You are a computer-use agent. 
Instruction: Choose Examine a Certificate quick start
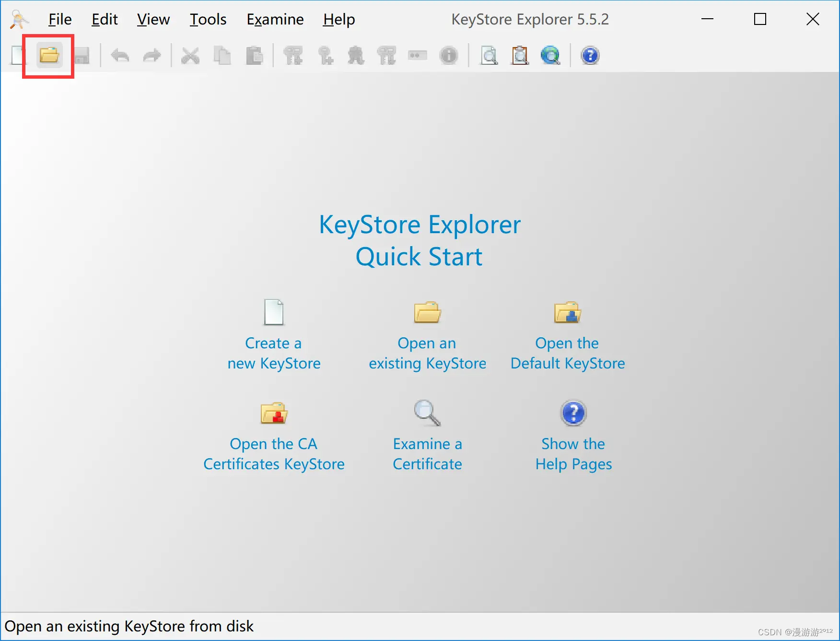coord(427,436)
